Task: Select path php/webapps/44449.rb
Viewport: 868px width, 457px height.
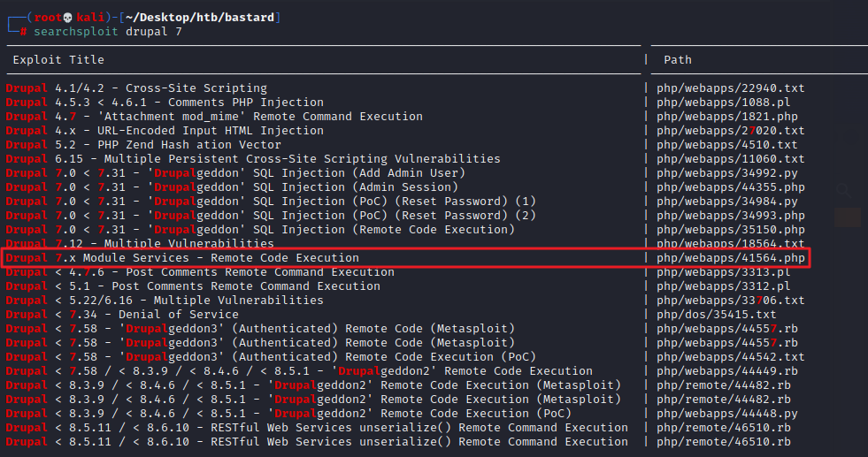Action: pos(726,371)
